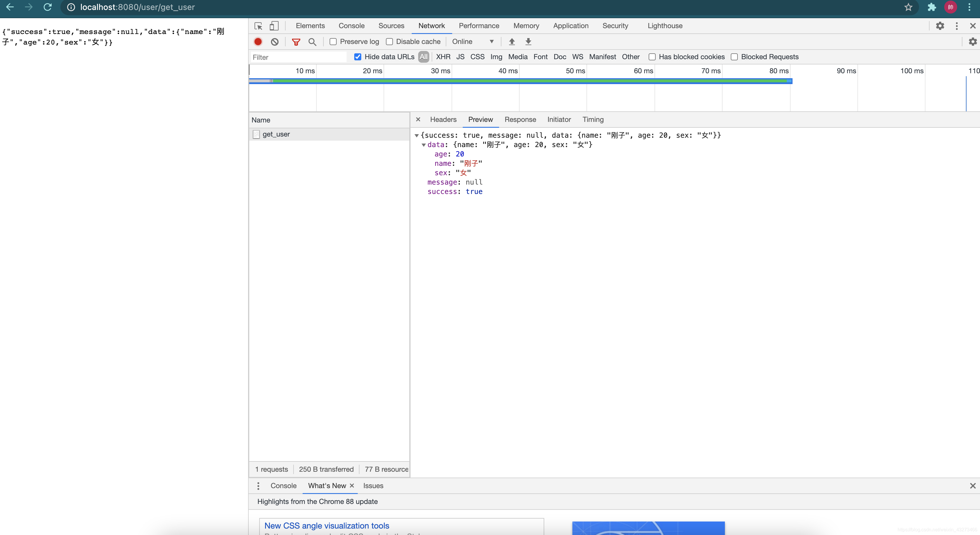Stop recording network log
Viewport: 980px width, 535px height.
[258, 42]
